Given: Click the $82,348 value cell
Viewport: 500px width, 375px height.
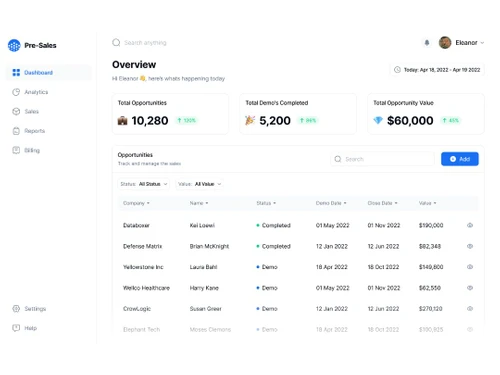Looking at the screenshot, I should click(x=430, y=246).
